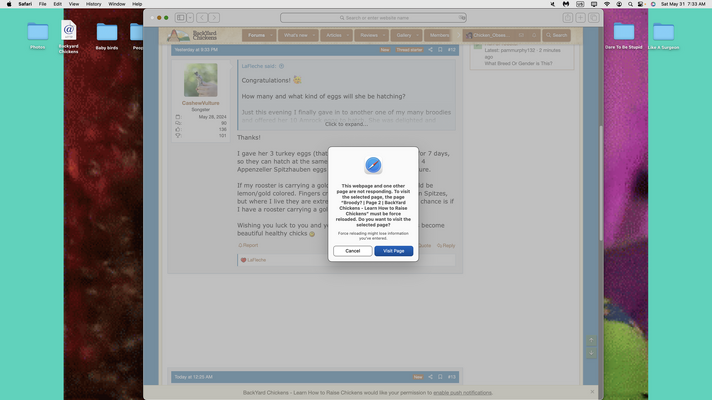This screenshot has width=712, height=400.
Task: Open the Forums nav item
Action: click(256, 35)
